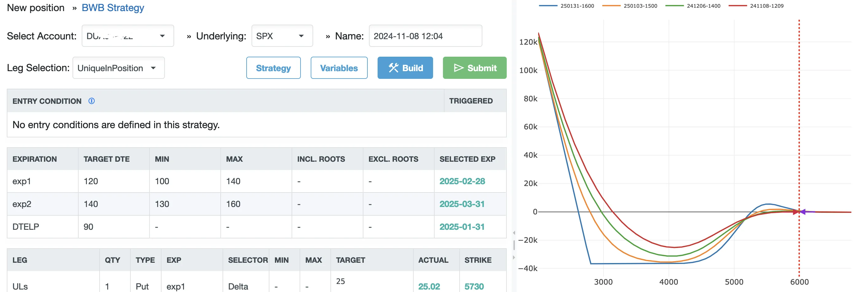868x292 pixels.
Task: Toggle the 250131-1600 trace in the legend
Action: coord(567,6)
